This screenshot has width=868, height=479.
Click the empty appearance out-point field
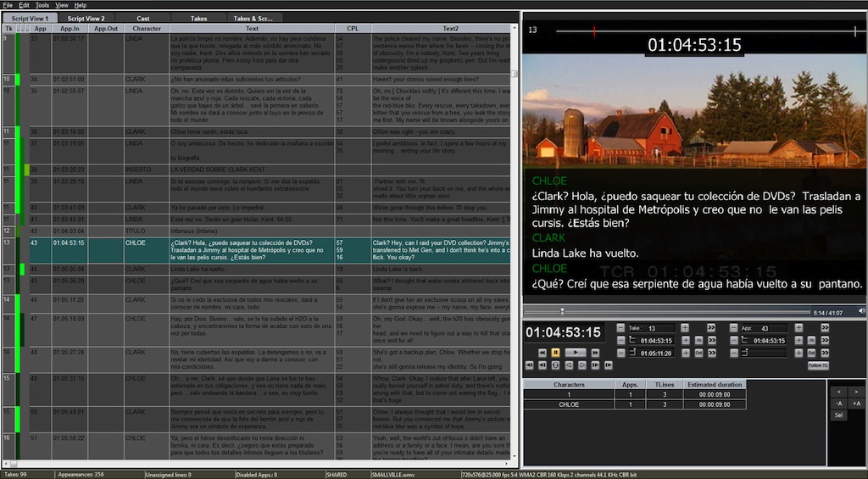pos(765,353)
